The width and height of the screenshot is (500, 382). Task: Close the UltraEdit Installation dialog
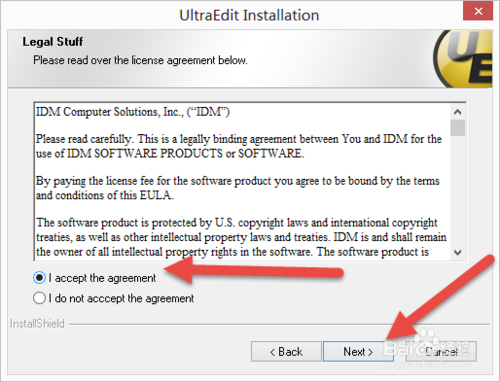click(x=478, y=12)
